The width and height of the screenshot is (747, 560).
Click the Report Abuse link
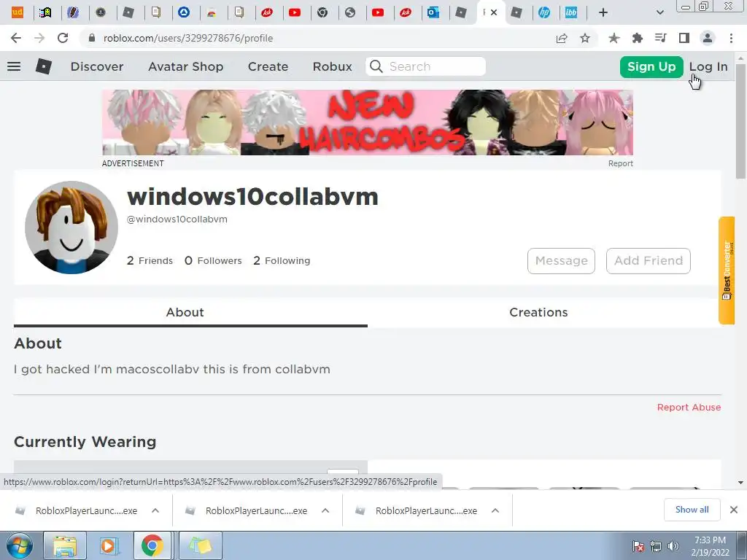point(689,407)
